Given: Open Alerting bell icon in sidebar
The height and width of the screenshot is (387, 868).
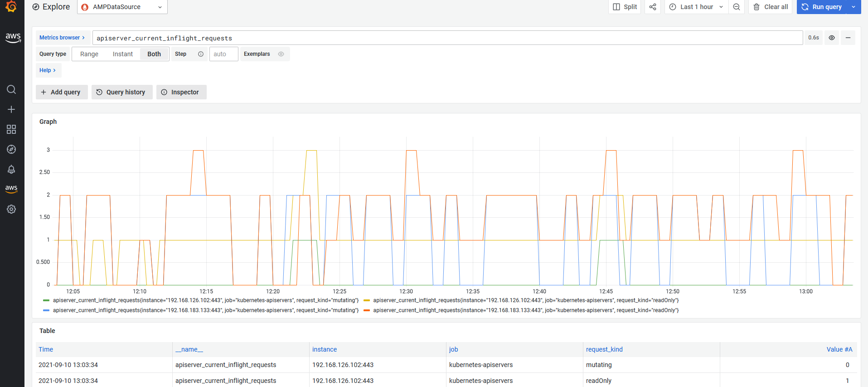Looking at the screenshot, I should pos(11,169).
